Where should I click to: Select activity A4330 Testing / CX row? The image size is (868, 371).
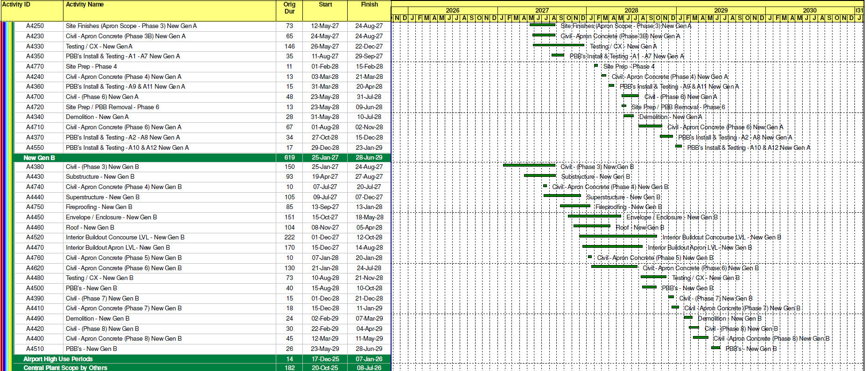[x=99, y=47]
